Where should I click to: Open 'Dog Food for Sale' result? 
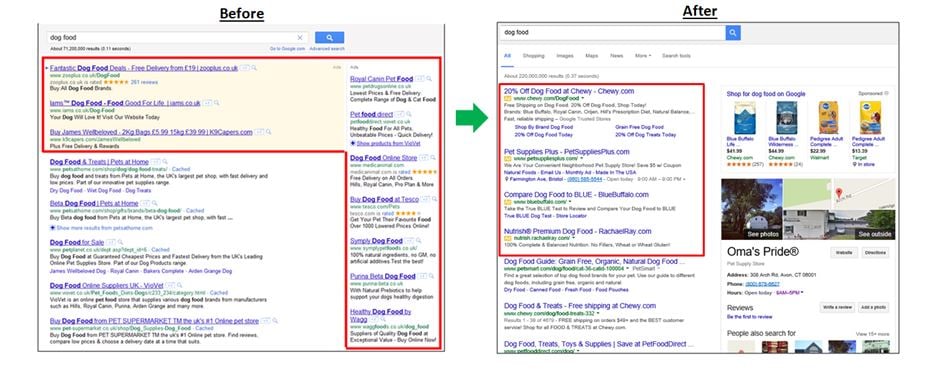77,242
